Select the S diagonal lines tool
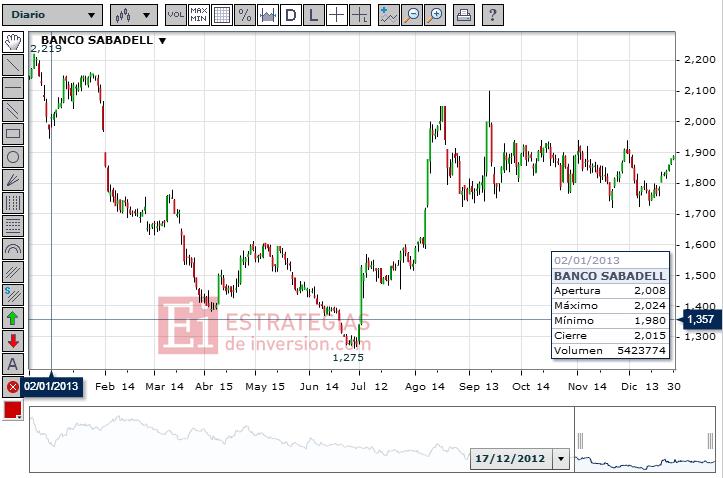Screen dimensions: 723x478 coord(13,295)
